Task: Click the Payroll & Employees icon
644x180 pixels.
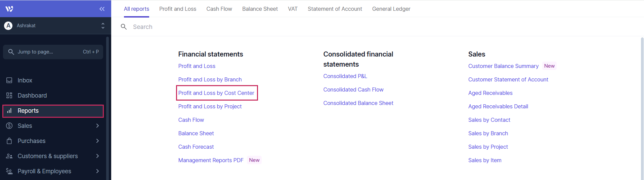Action: pos(9,171)
